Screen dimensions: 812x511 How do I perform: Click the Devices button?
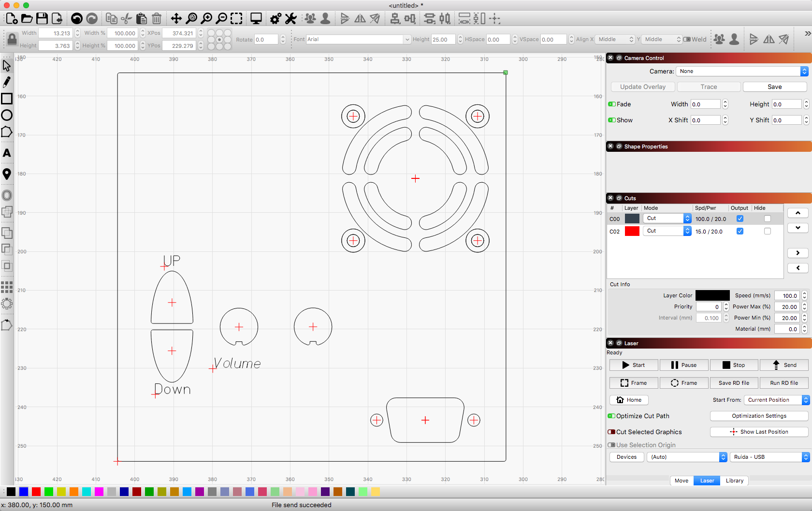[x=626, y=457]
